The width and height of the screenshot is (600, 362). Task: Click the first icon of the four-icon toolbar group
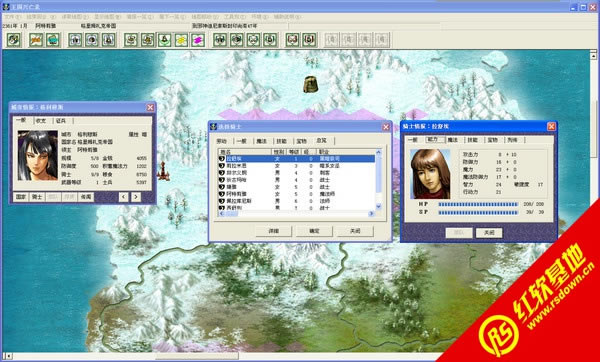pos(220,40)
